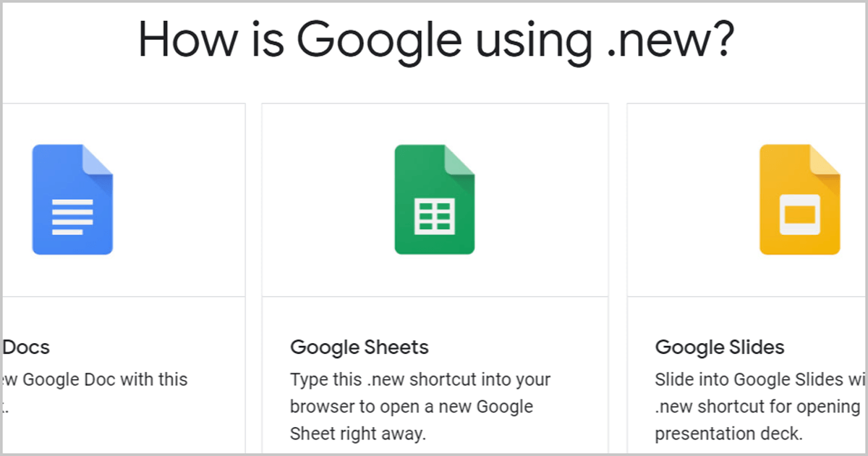
Task: Click folded corner of the Docs icon
Action: pyautogui.click(x=98, y=160)
